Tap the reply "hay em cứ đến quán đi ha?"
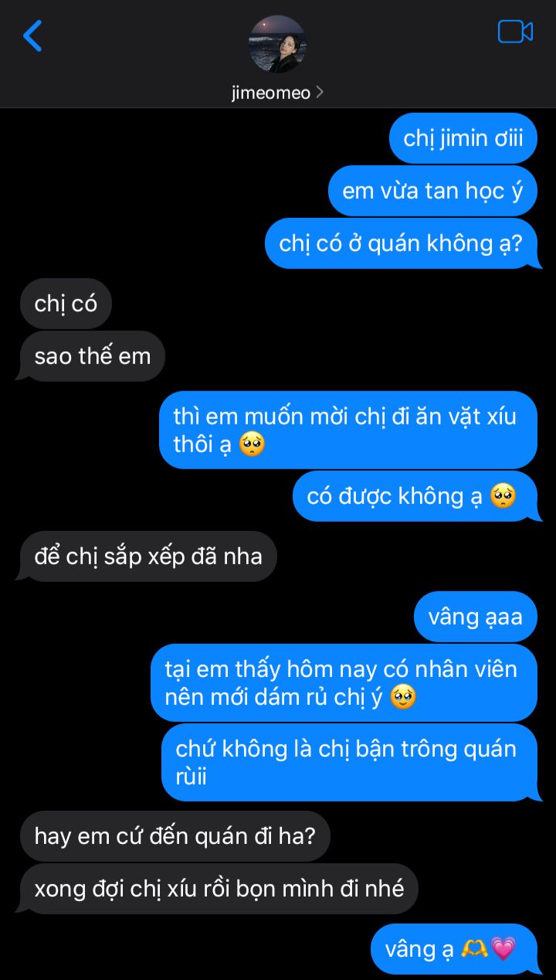 (175, 836)
